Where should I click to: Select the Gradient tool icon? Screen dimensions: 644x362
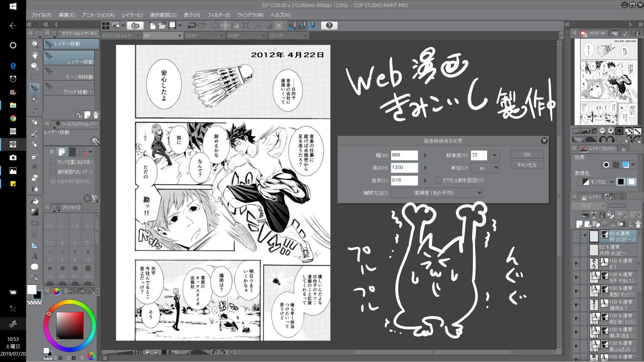point(35,212)
